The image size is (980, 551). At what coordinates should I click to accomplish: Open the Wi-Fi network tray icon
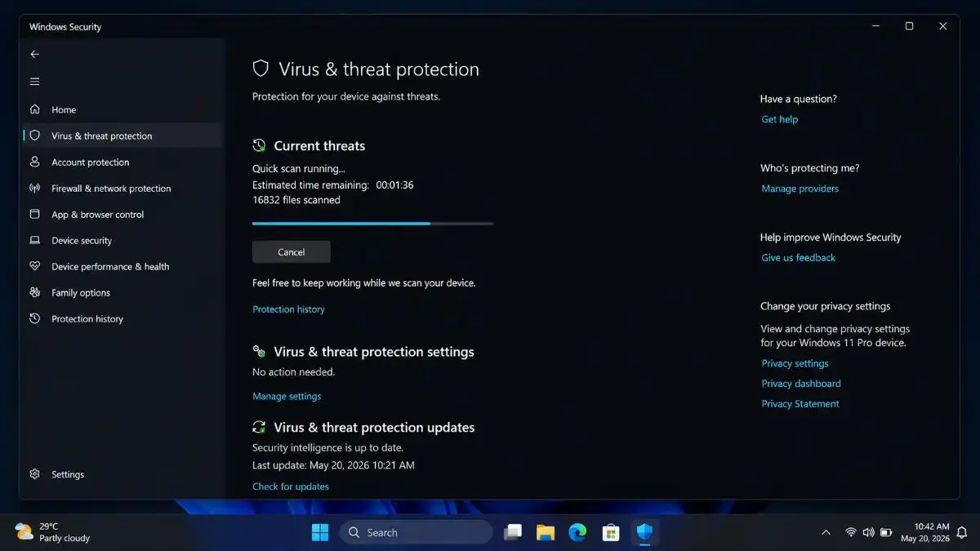tap(850, 532)
